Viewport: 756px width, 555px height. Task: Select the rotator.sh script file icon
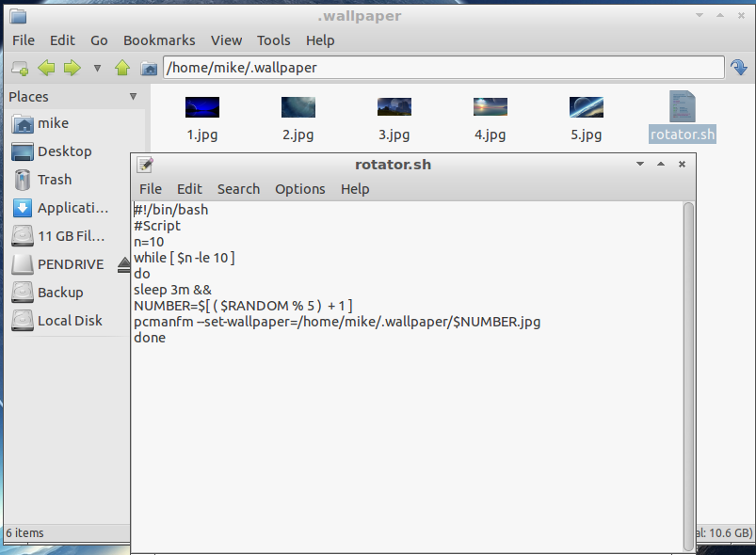tap(682, 106)
